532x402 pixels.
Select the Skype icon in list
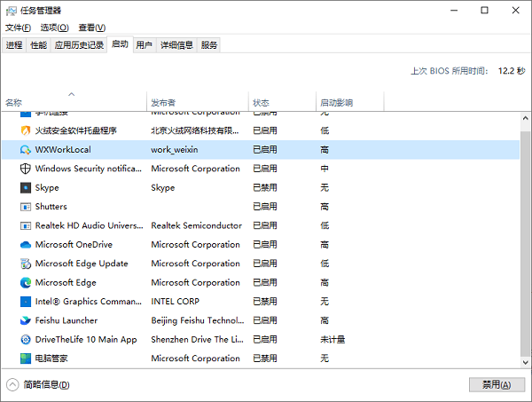[26, 188]
